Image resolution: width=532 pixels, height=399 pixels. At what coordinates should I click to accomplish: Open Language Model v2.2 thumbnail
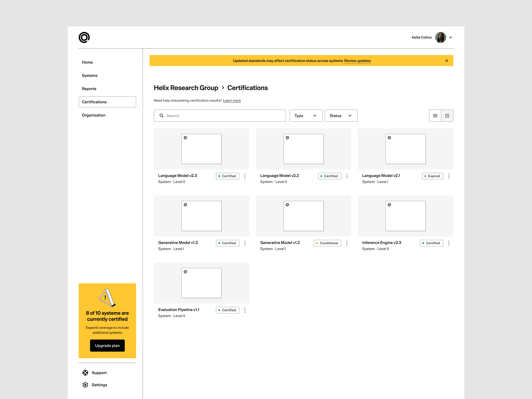304,149
